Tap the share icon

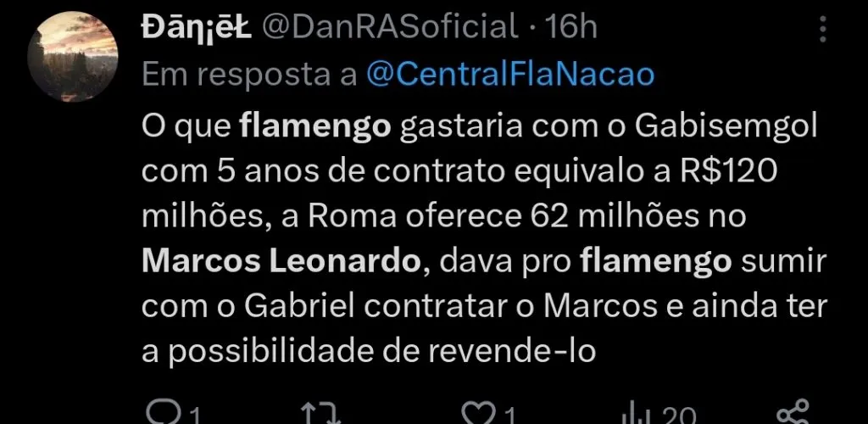pos(796,415)
